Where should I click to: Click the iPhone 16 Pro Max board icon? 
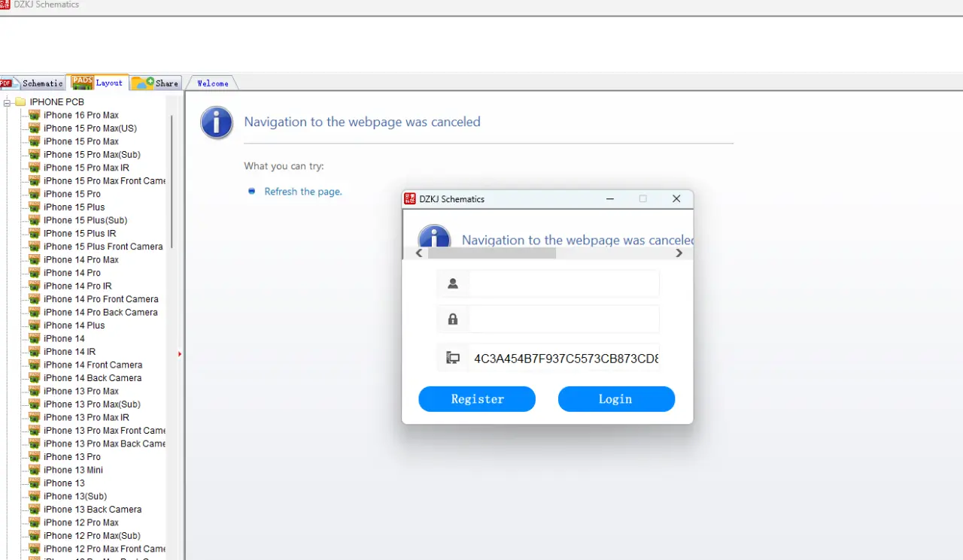point(34,115)
